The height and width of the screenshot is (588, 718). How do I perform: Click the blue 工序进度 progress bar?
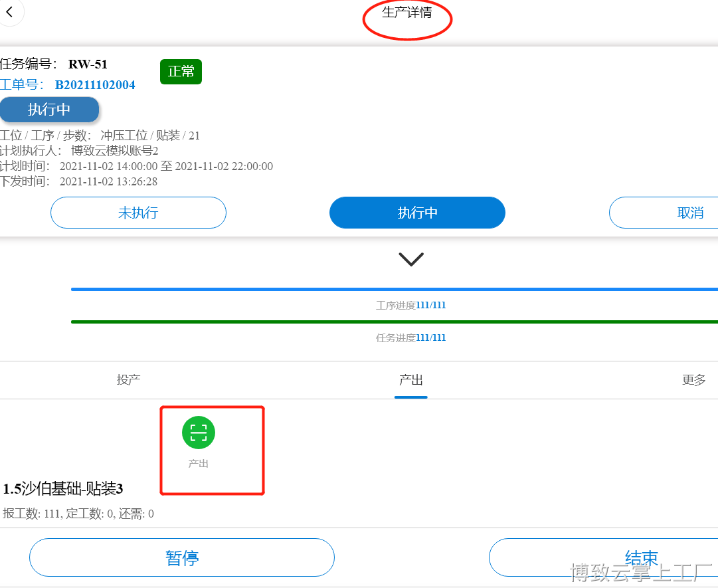pyautogui.click(x=395, y=290)
